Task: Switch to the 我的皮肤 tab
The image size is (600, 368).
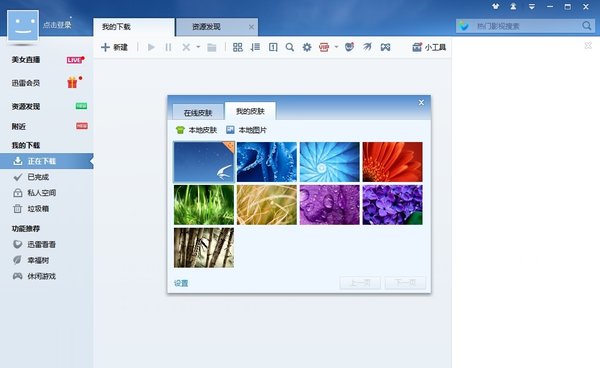Action: 250,111
